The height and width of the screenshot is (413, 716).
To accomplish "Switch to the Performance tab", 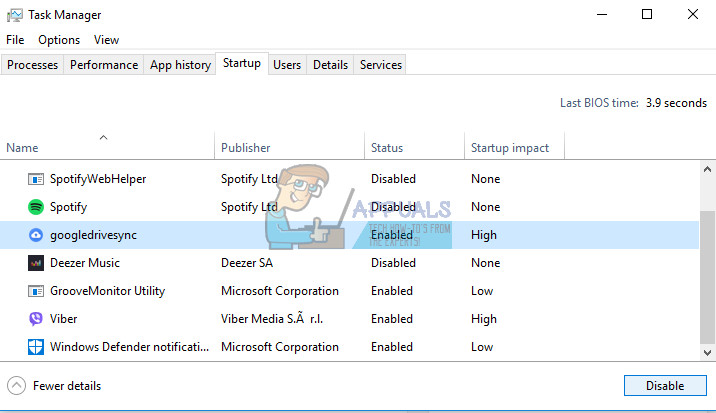I will click(104, 65).
